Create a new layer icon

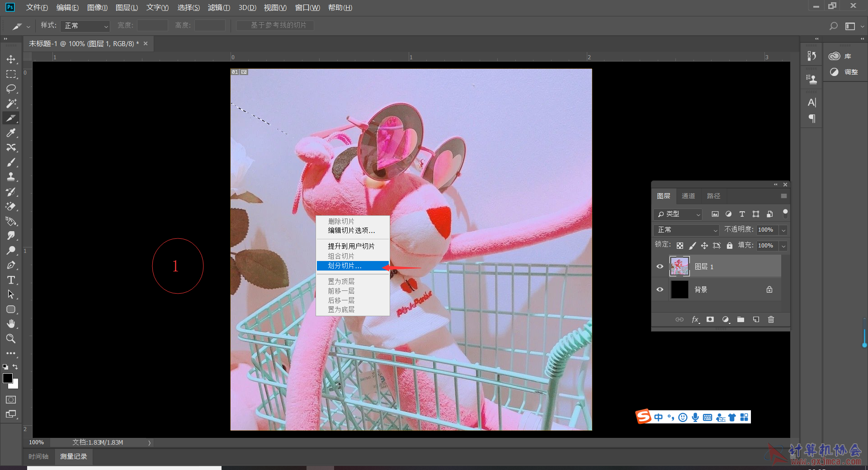coord(756,319)
